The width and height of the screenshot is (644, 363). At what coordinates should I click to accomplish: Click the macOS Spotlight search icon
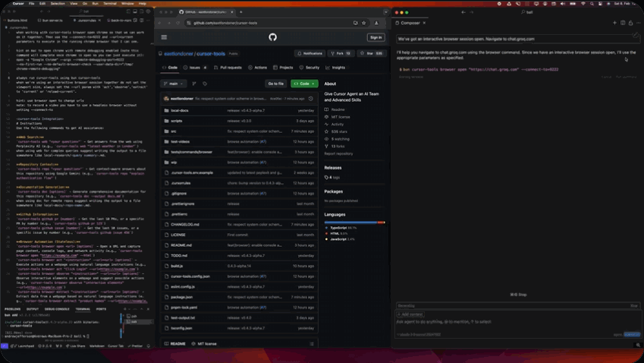click(592, 3)
